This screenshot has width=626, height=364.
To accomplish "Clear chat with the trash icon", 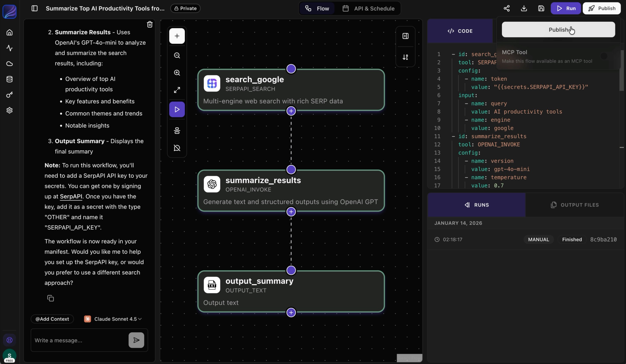I will click(150, 24).
